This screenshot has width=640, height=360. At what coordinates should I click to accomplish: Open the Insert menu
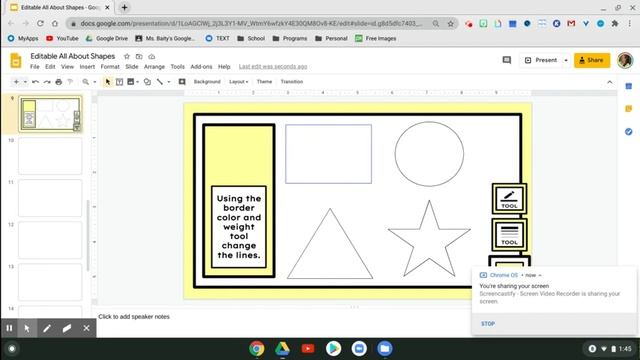(87, 67)
